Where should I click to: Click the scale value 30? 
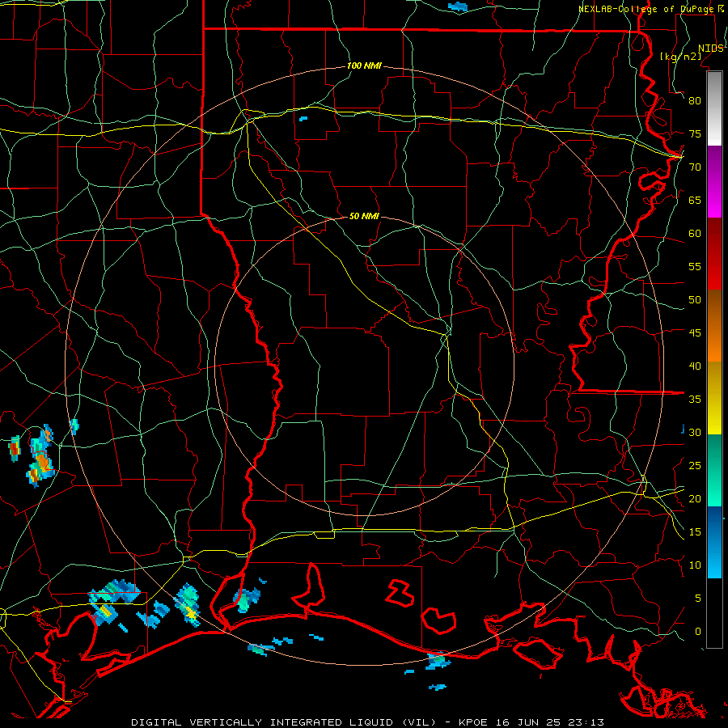point(695,433)
